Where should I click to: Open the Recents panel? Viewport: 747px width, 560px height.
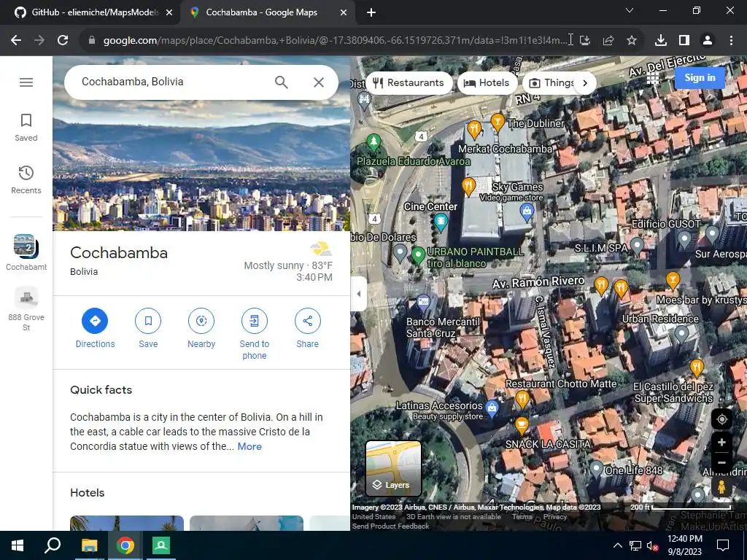pyautogui.click(x=26, y=180)
